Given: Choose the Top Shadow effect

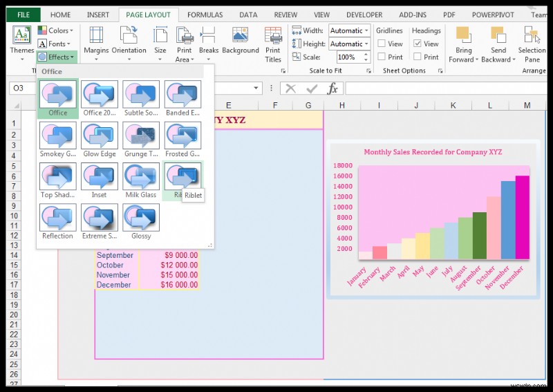Looking at the screenshot, I should [58, 180].
